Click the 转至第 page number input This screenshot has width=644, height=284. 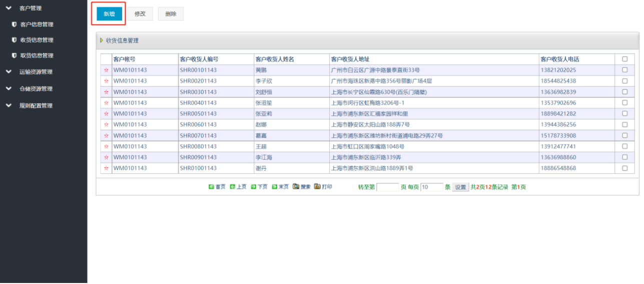click(x=387, y=187)
